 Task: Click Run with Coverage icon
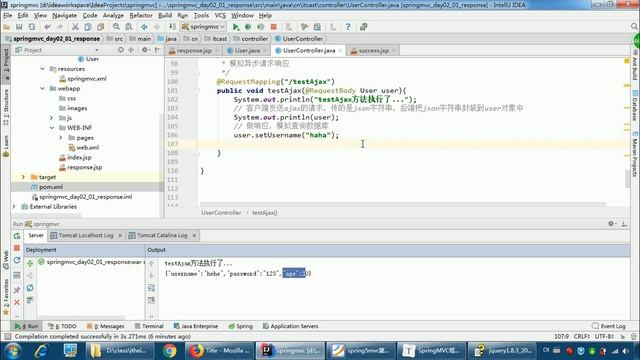(x=260, y=27)
